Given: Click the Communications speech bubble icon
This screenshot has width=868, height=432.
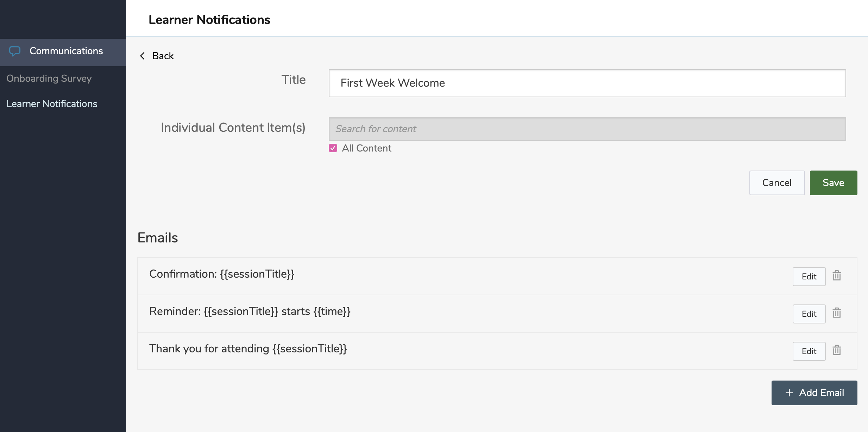Looking at the screenshot, I should 15,51.
